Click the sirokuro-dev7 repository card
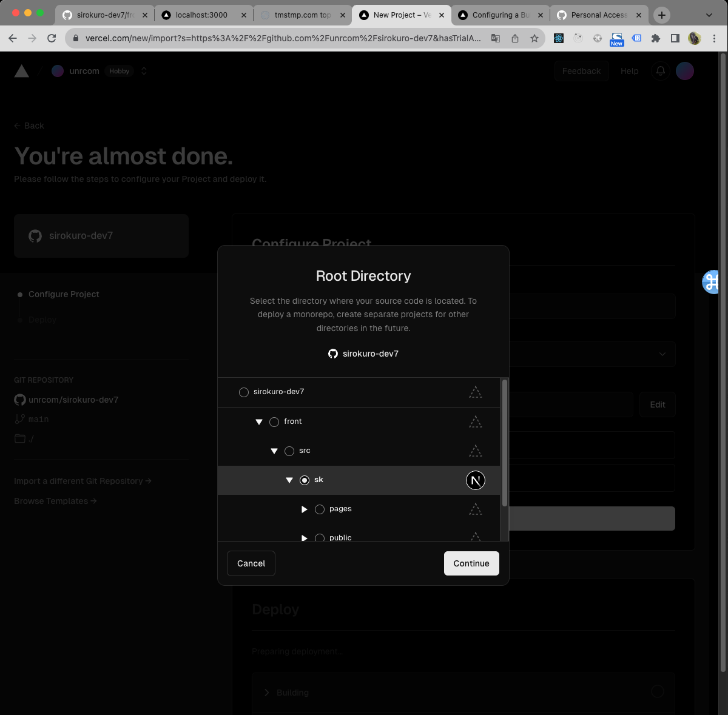 [x=101, y=236]
